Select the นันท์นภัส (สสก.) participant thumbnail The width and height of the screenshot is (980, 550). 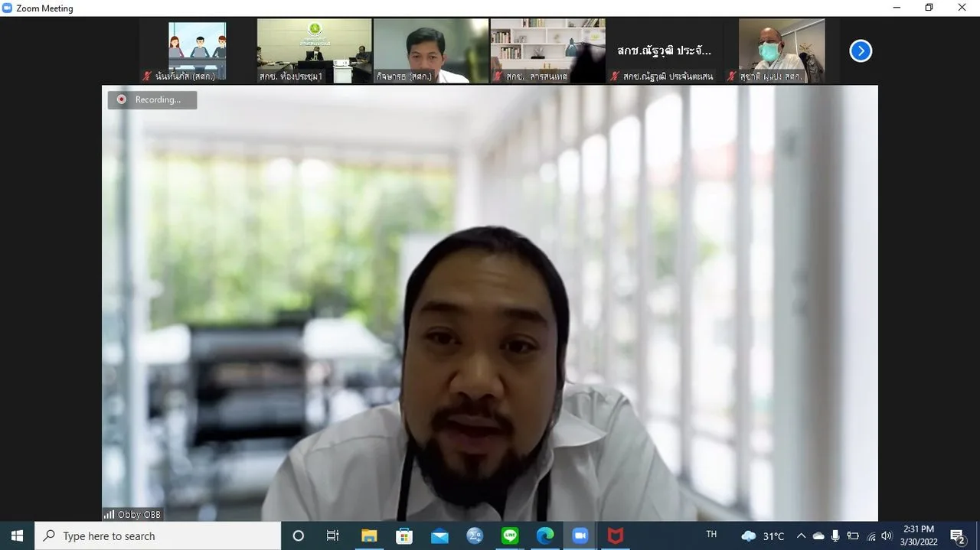pyautogui.click(x=197, y=50)
